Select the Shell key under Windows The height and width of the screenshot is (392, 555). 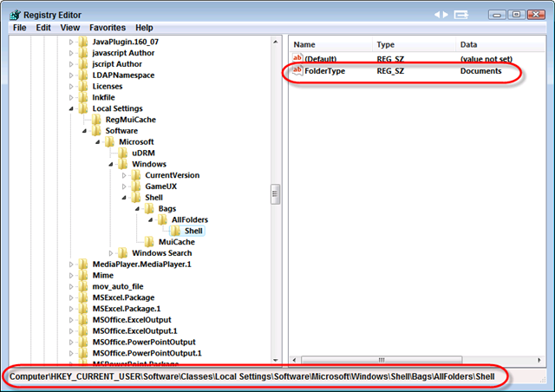(x=153, y=198)
